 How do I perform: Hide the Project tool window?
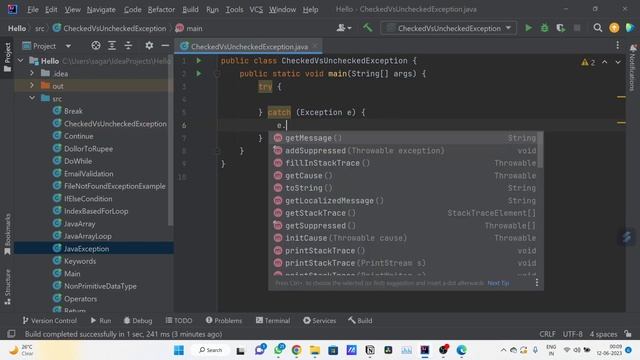point(165,46)
